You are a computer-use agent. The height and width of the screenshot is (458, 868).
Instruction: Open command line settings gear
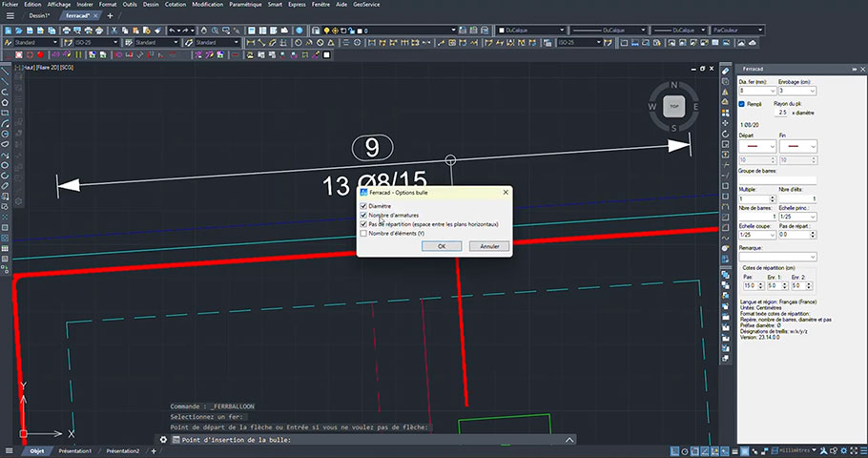click(x=163, y=440)
